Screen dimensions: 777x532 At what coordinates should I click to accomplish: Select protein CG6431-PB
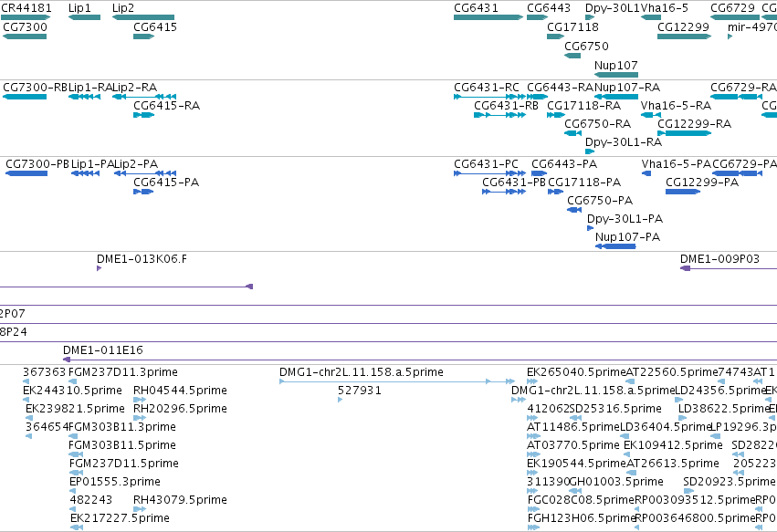(514, 183)
